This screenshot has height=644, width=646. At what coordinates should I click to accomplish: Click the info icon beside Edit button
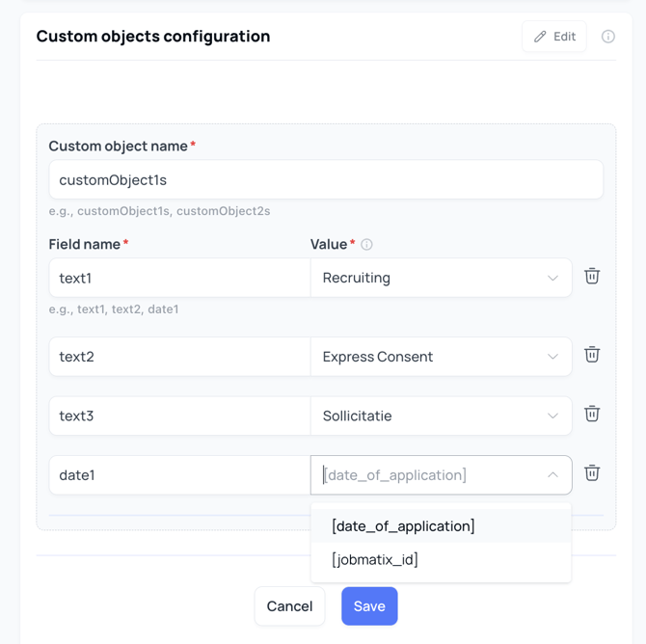tap(608, 37)
